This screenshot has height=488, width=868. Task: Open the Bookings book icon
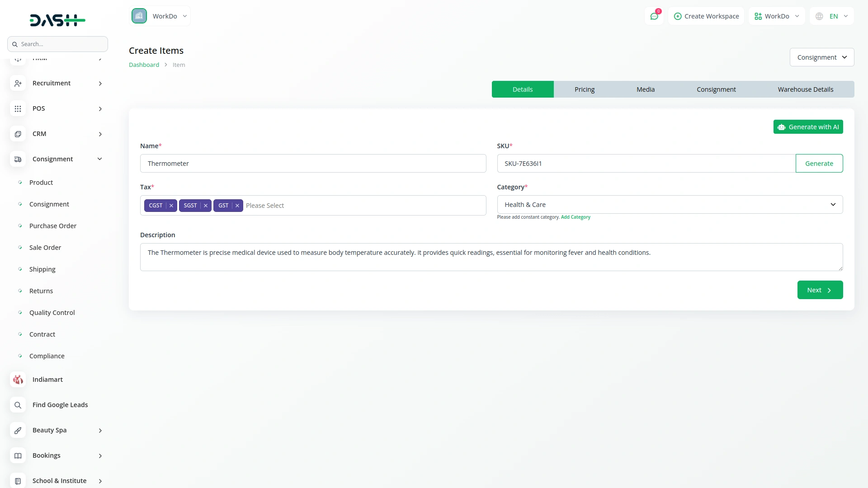click(18, 456)
